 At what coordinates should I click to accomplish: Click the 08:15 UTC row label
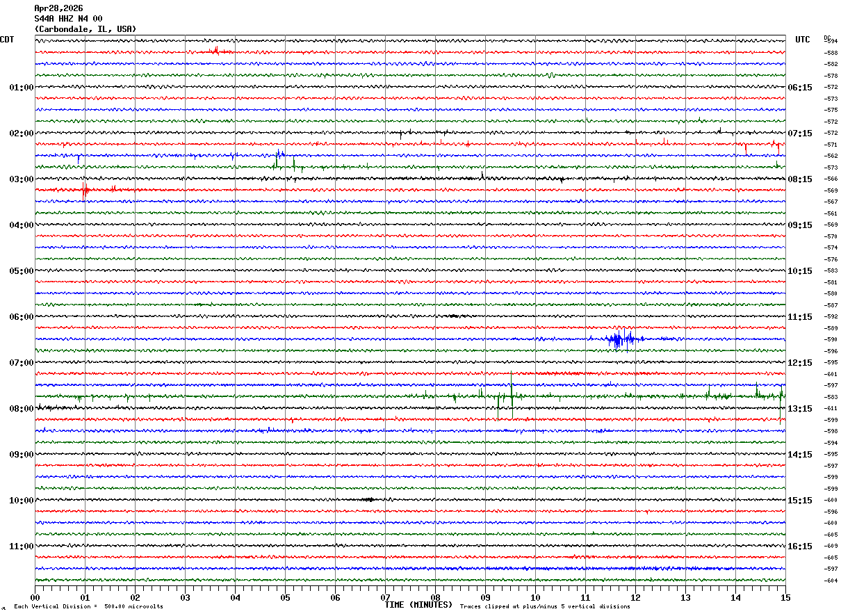point(799,179)
